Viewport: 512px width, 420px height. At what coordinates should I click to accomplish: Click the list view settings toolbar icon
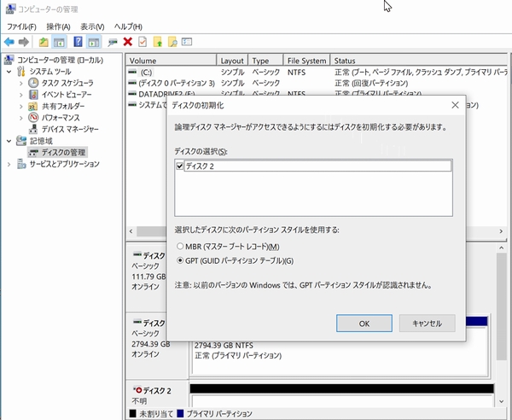(187, 42)
